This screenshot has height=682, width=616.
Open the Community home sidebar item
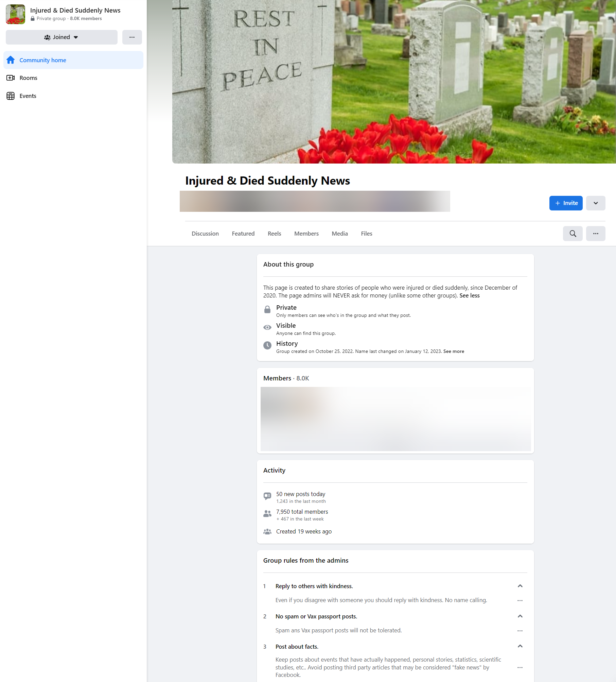click(x=42, y=60)
